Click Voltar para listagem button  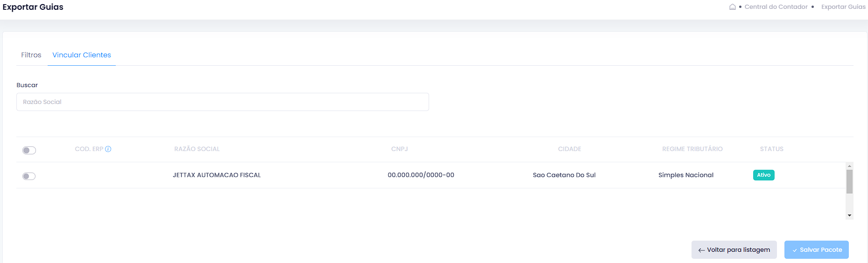734,249
